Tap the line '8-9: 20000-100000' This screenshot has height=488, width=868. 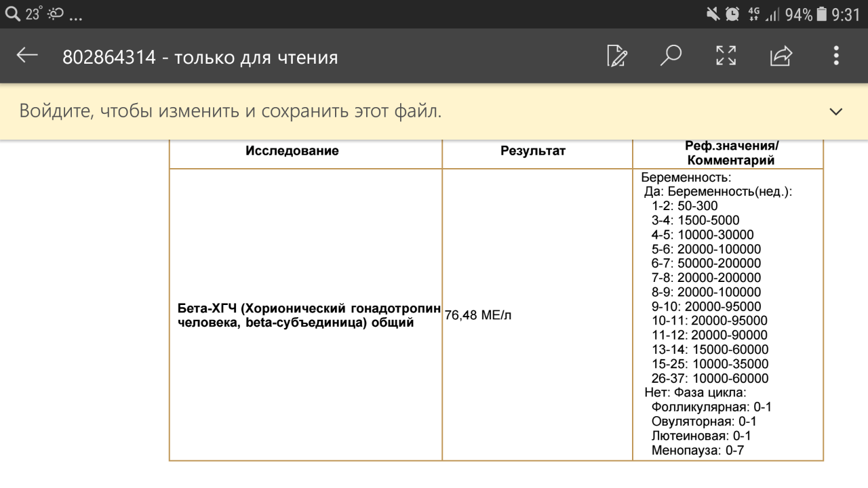point(707,292)
